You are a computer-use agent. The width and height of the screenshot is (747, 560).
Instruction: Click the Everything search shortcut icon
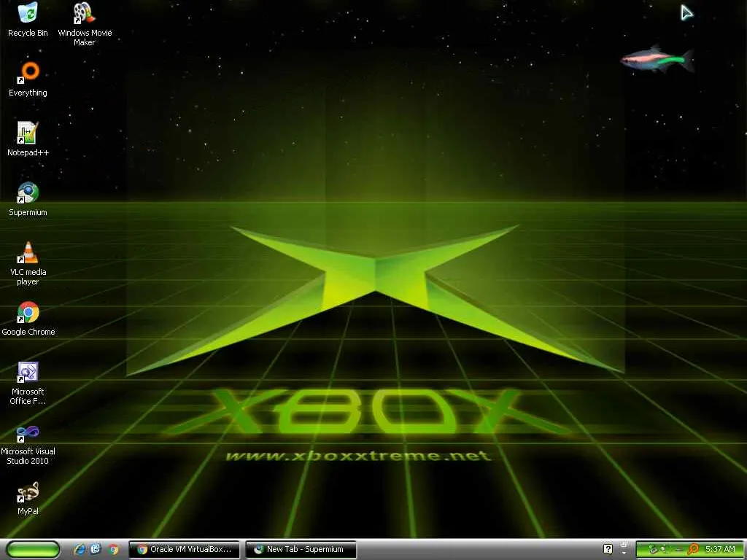tap(28, 72)
